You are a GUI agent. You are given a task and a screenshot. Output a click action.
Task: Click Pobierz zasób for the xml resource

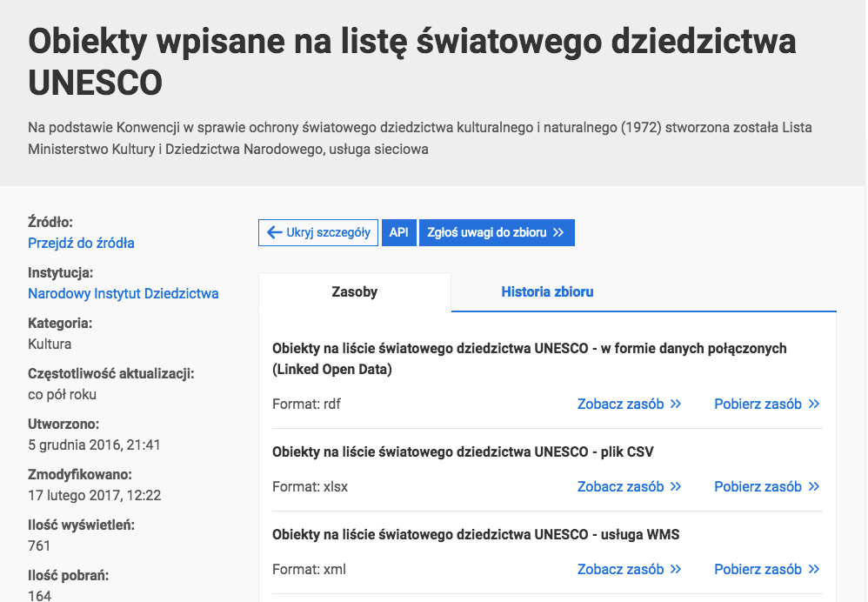767,569
